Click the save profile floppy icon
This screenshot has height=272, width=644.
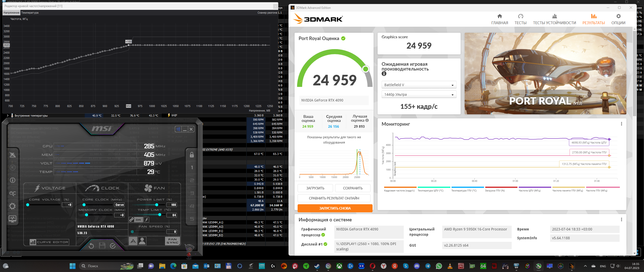click(x=102, y=246)
